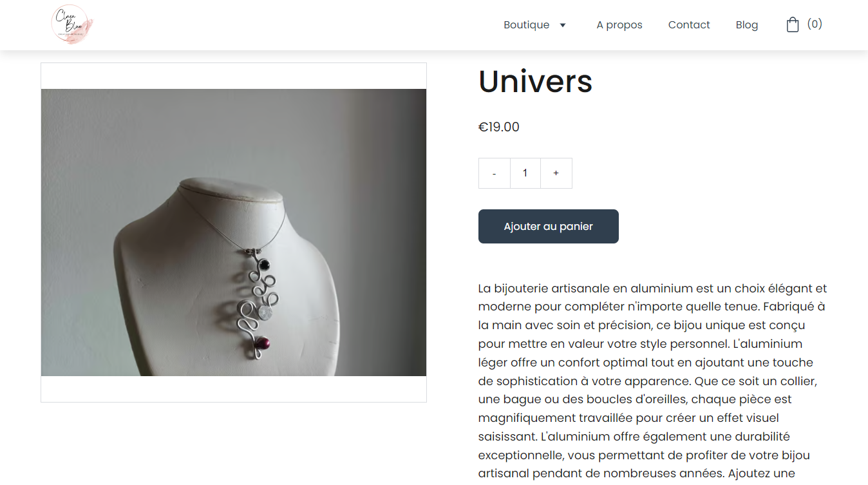
Task: Click the white round bead on pendant
Action: coord(266,313)
